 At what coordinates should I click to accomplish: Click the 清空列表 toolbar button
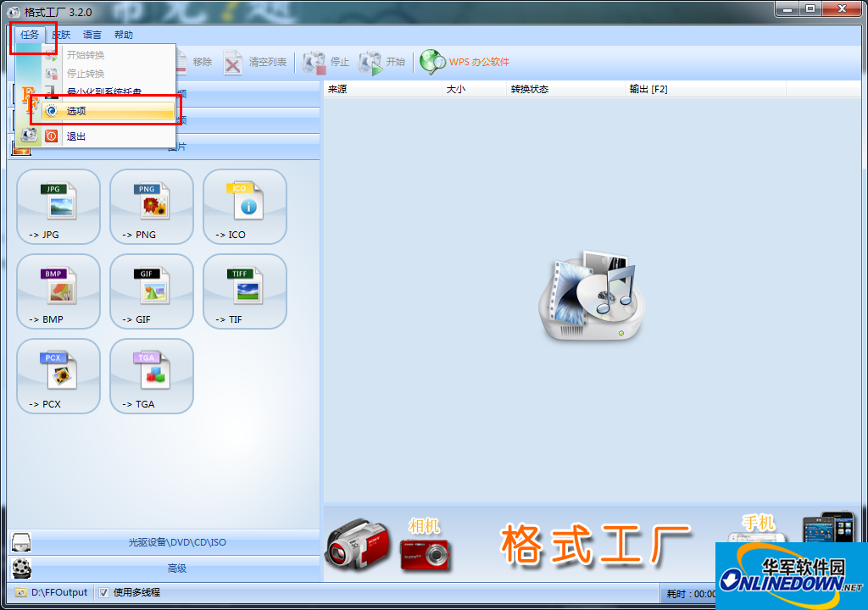[256, 62]
